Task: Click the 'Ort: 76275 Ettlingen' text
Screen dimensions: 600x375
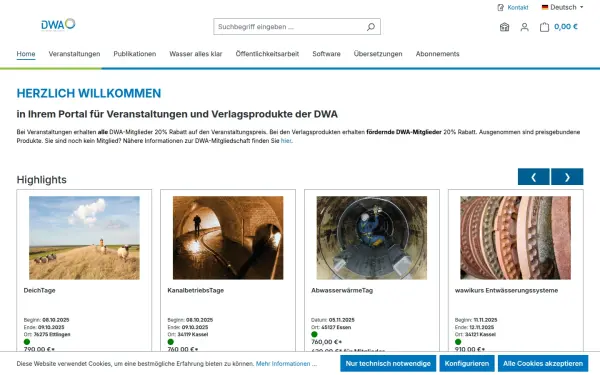Action: (47, 334)
